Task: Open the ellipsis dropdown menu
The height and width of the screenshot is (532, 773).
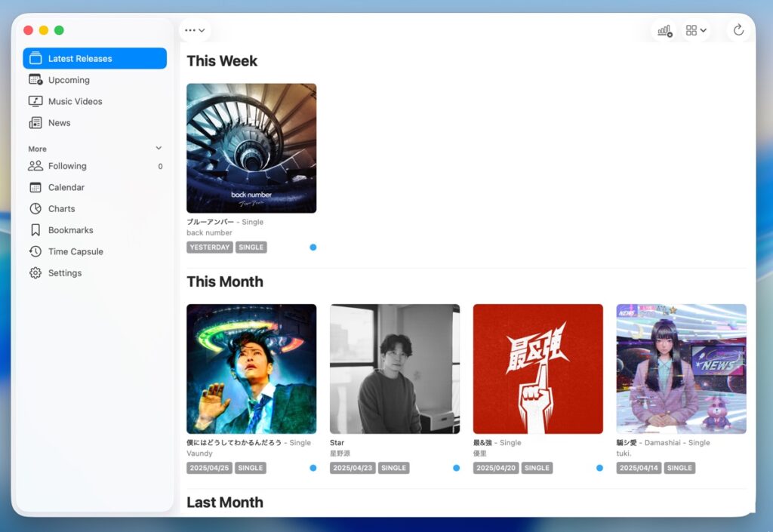Action: [x=195, y=30]
